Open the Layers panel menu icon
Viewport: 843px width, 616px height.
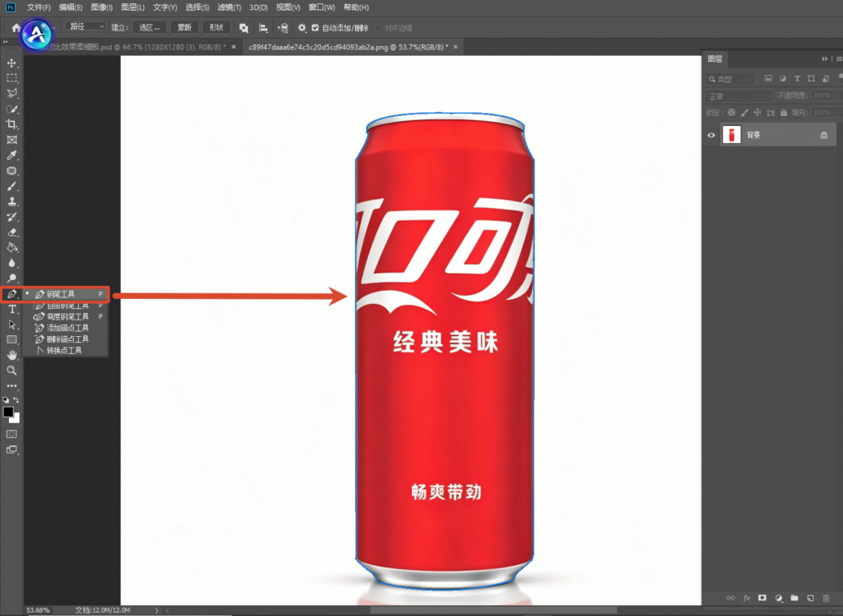(x=839, y=58)
